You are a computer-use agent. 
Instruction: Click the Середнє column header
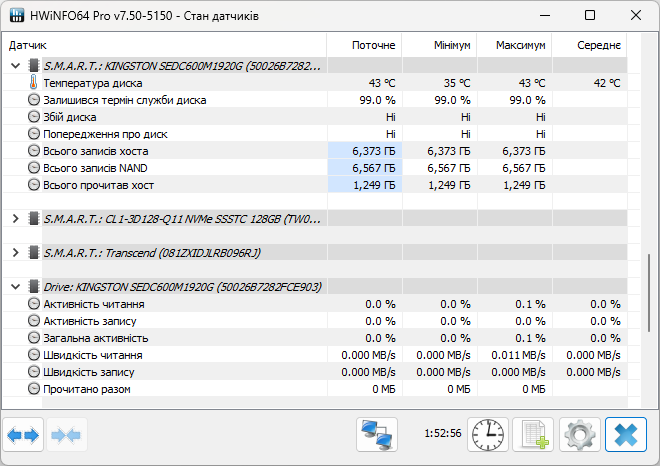tap(590, 45)
